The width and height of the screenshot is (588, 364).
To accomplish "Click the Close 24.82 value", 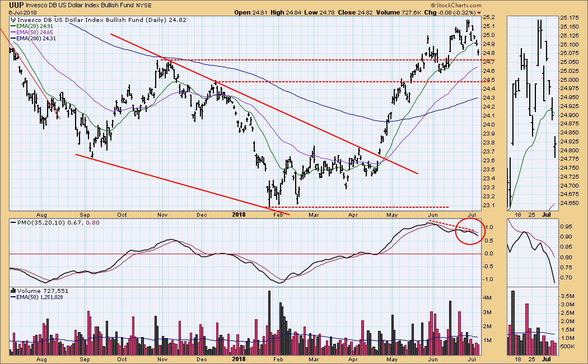I will [x=356, y=12].
